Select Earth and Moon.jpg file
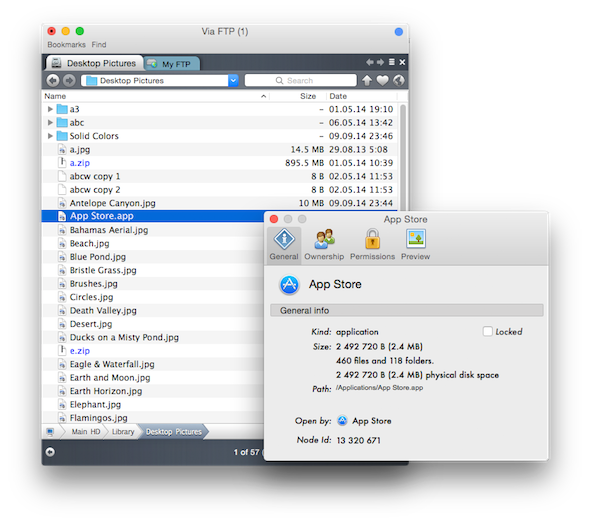This screenshot has width=600, height=522. (x=110, y=378)
